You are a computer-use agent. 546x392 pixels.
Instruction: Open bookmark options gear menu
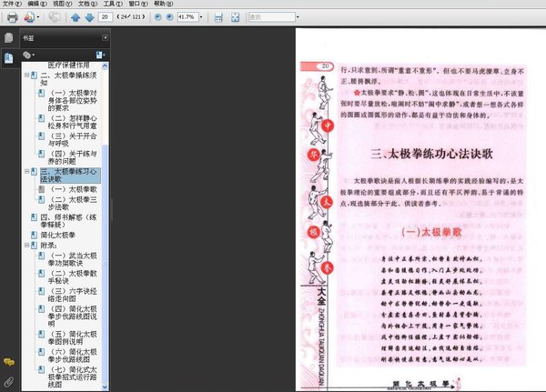coord(28,55)
